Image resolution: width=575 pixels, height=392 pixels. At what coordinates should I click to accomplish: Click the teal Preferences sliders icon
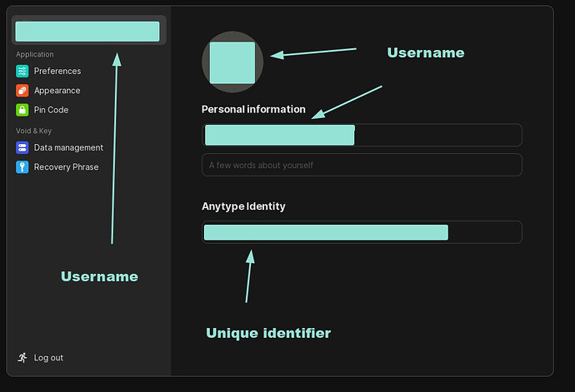click(x=22, y=72)
